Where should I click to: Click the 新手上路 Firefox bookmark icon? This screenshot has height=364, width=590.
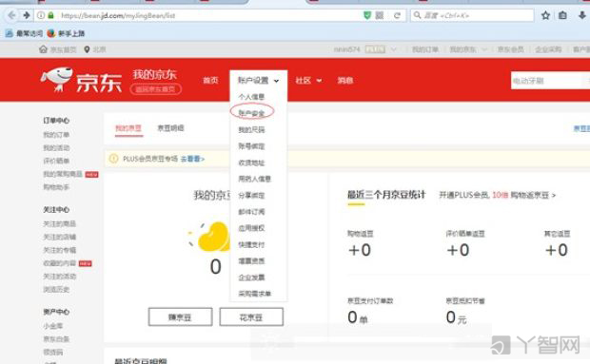pos(51,33)
